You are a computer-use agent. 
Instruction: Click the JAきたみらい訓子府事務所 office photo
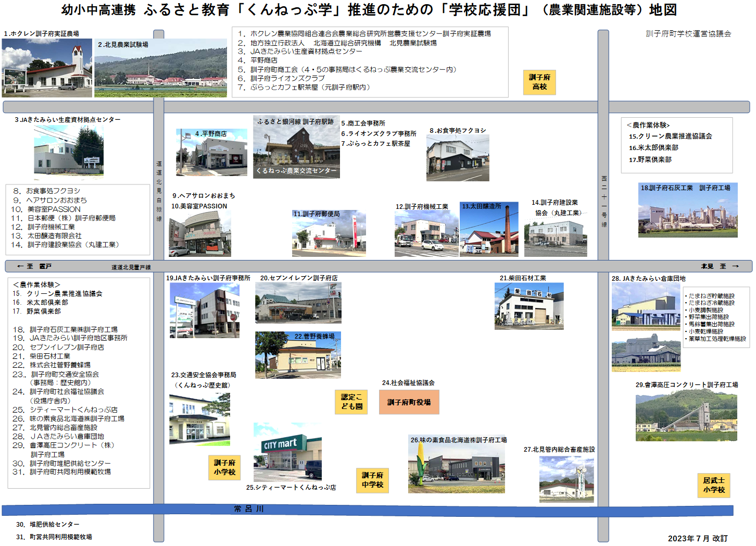pyautogui.click(x=205, y=311)
